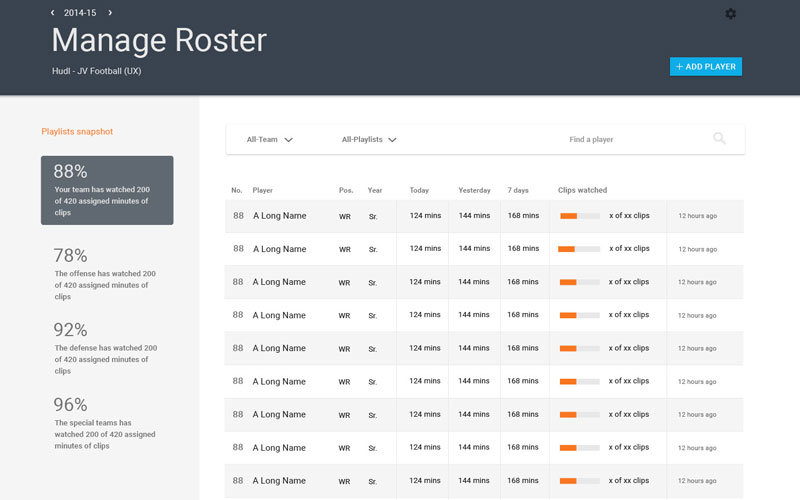The height and width of the screenshot is (500, 800).
Task: Select the 88% team snapshot card
Action: click(x=107, y=189)
